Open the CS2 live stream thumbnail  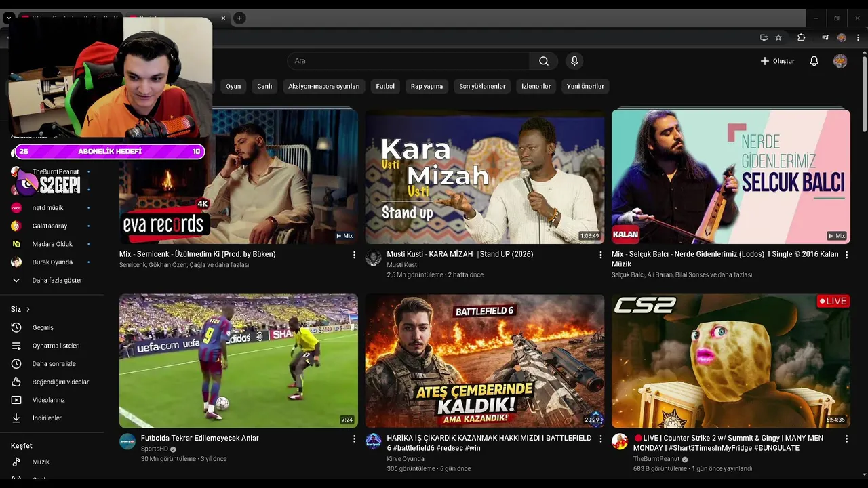click(731, 361)
